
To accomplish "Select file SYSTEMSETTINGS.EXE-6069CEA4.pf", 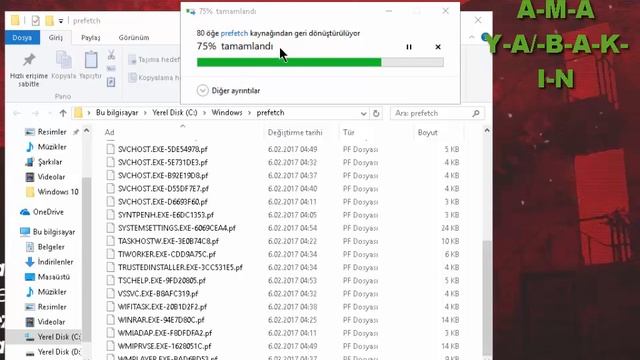I will coord(176,228).
